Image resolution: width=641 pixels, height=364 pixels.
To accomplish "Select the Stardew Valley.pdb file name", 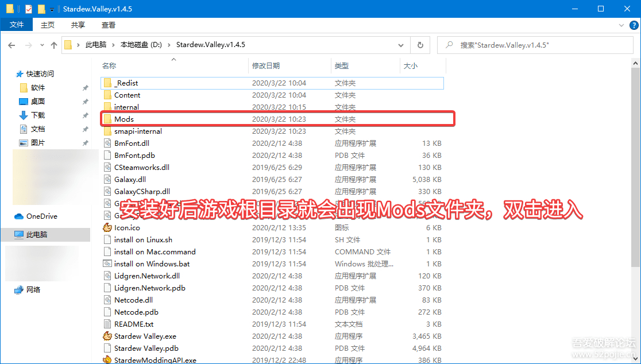I will (146, 348).
